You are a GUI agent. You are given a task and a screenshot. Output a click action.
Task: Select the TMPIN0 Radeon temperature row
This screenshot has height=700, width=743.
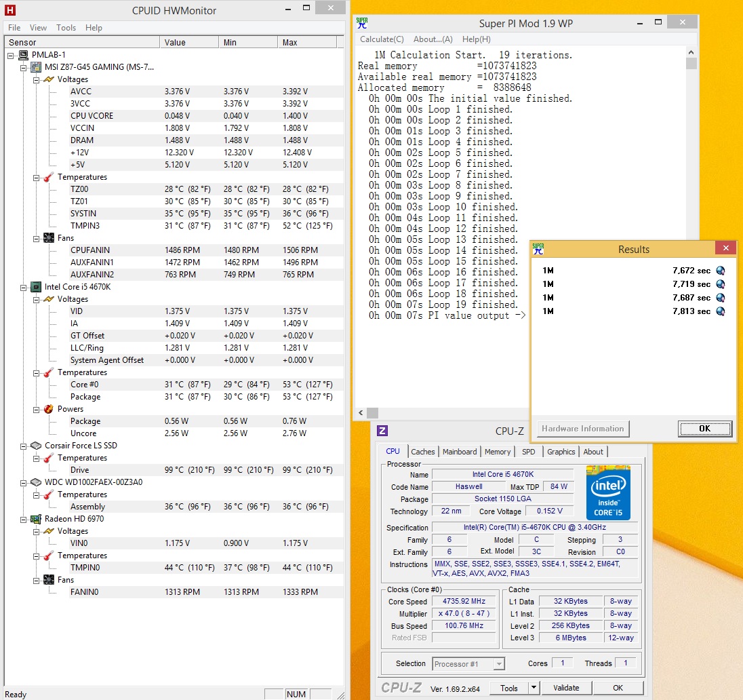(x=206, y=567)
